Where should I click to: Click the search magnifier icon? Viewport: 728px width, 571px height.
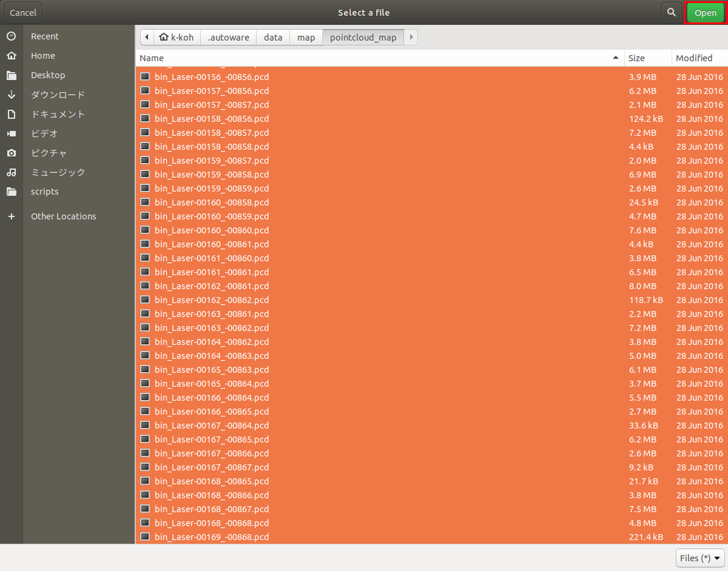(671, 12)
